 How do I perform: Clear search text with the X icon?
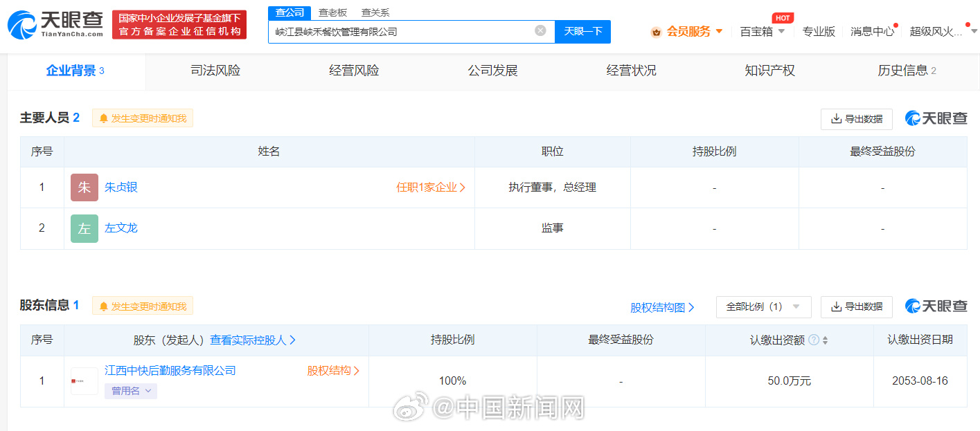540,30
